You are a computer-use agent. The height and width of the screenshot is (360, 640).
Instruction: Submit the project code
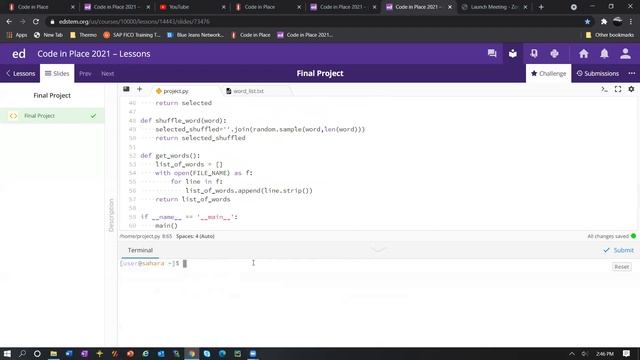point(618,250)
